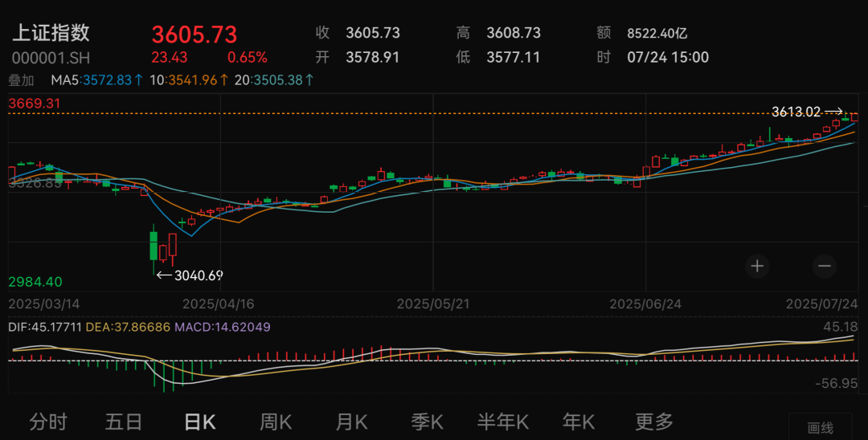Switch to 周K weekly chart
Image resolution: width=868 pixels, height=440 pixels.
coord(276,422)
